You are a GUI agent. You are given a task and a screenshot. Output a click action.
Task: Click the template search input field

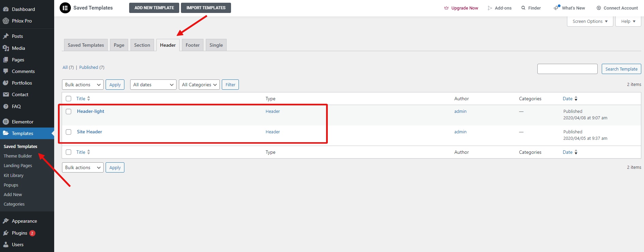click(x=567, y=69)
